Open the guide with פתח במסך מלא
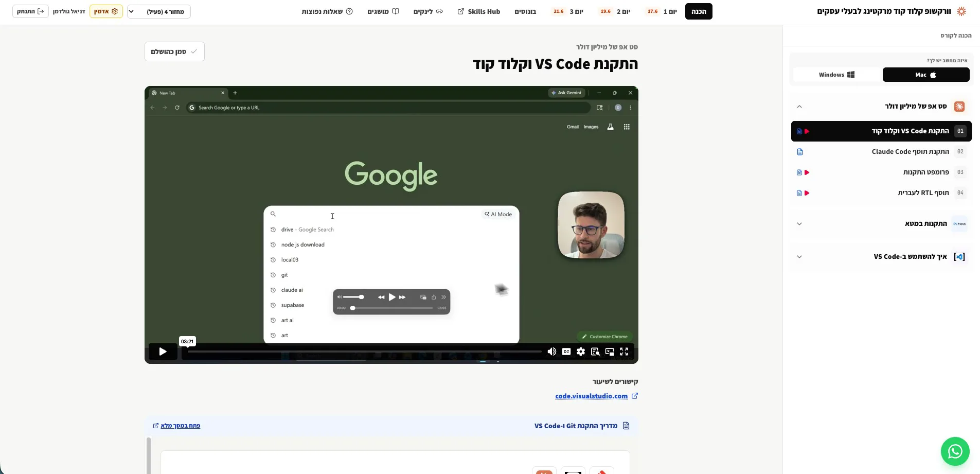Screen dimensions: 980x474 coord(176,426)
